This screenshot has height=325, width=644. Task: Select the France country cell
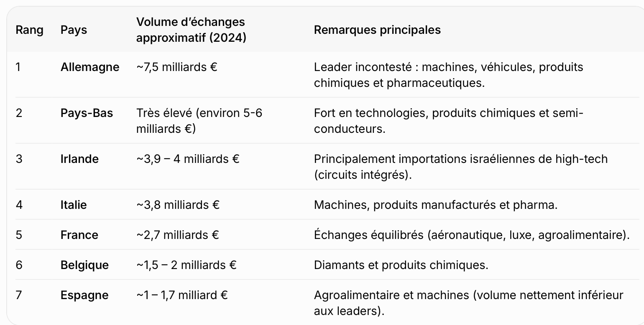[x=79, y=235]
